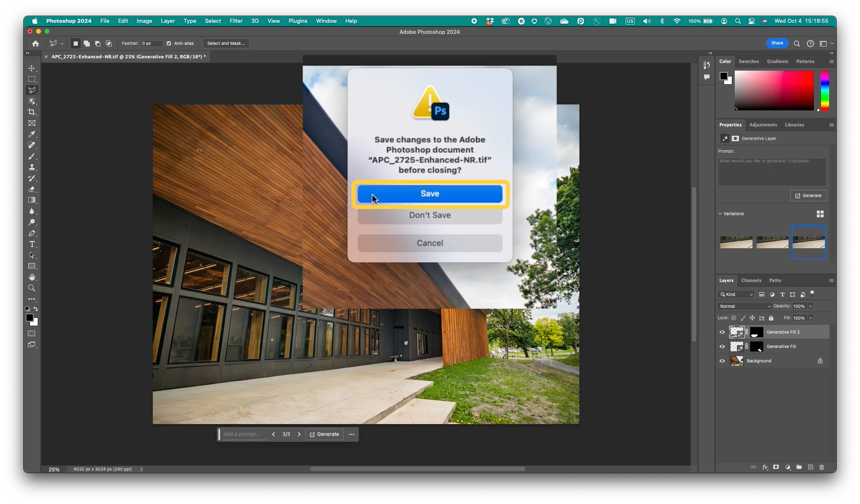Click the Don't Save button
This screenshot has width=860, height=504.
(430, 215)
